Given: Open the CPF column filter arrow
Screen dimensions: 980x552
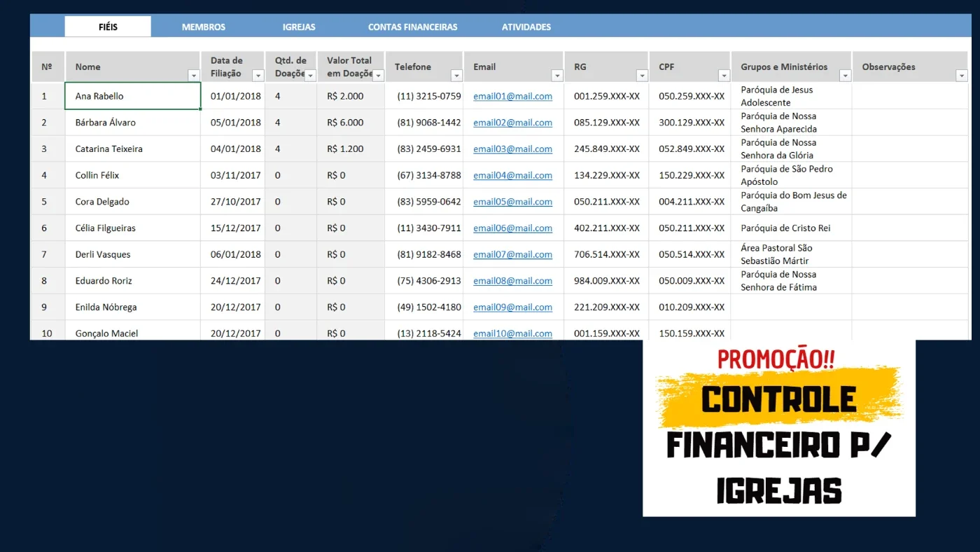Looking at the screenshot, I should tap(724, 76).
